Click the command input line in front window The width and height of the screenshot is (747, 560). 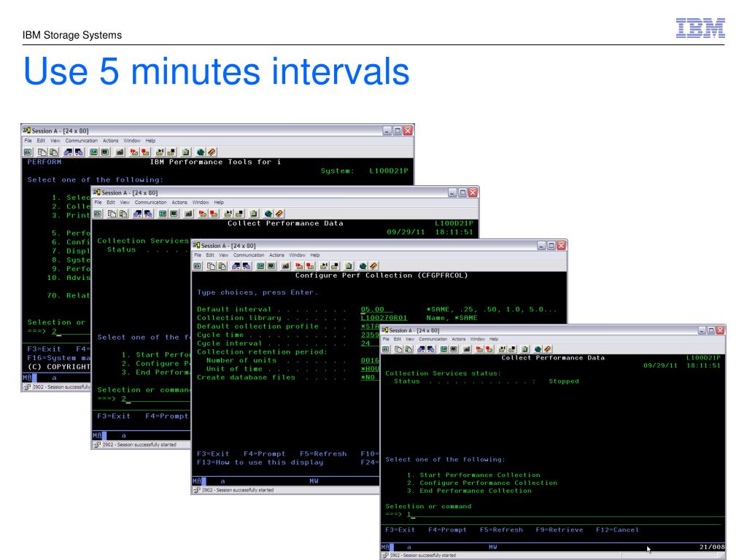pos(565,514)
